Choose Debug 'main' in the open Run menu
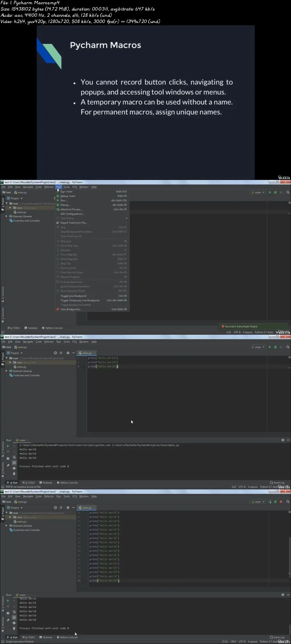291x644 pixels. (68, 196)
